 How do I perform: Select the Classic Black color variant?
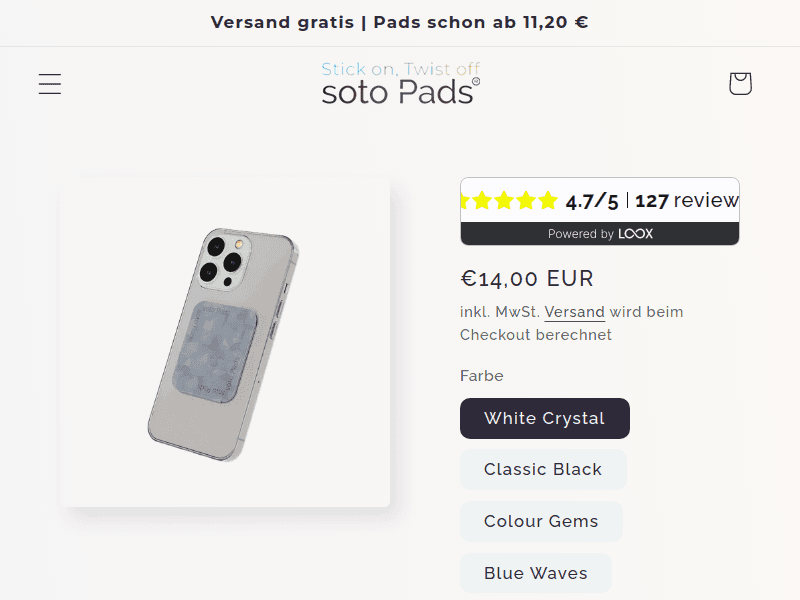point(543,469)
